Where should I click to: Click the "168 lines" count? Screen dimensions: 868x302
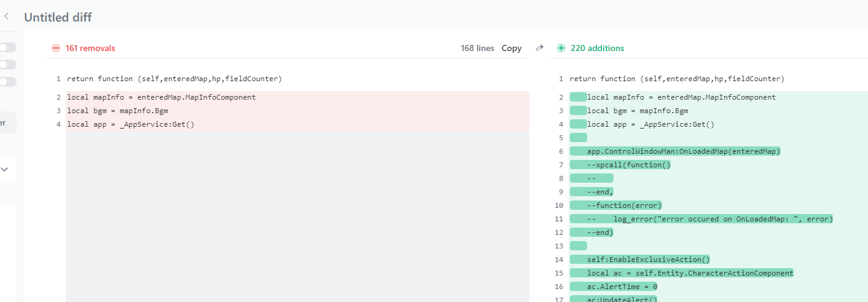point(477,48)
